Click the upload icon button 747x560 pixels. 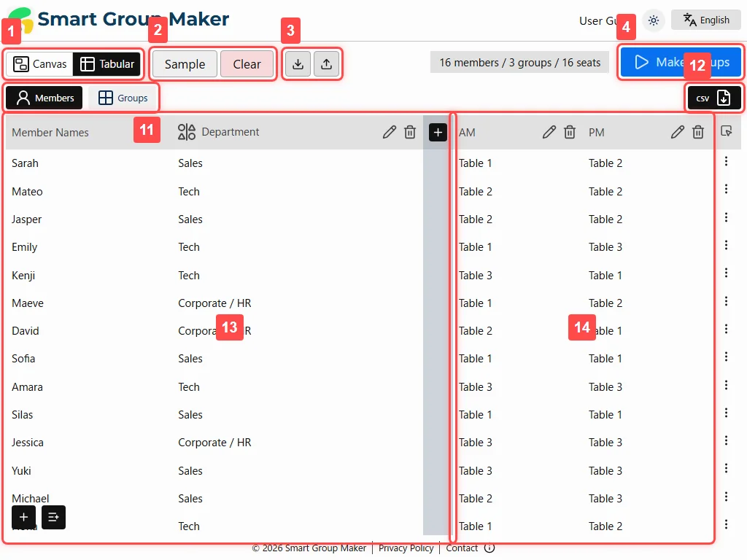326,64
